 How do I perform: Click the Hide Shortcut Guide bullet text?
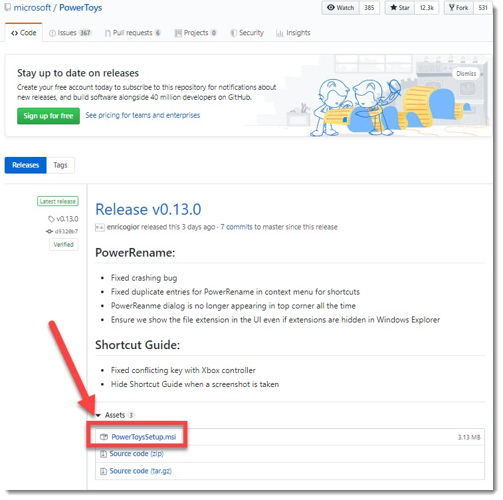click(x=195, y=384)
